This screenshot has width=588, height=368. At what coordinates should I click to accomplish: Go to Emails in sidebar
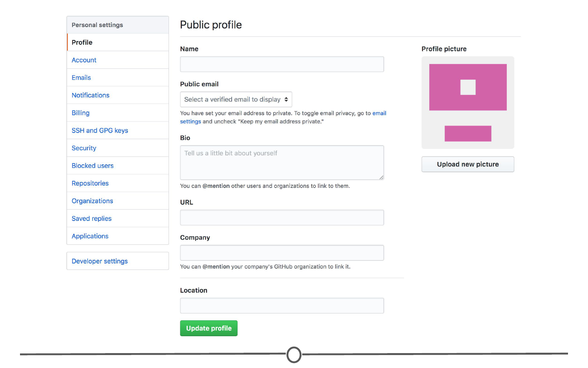click(81, 78)
